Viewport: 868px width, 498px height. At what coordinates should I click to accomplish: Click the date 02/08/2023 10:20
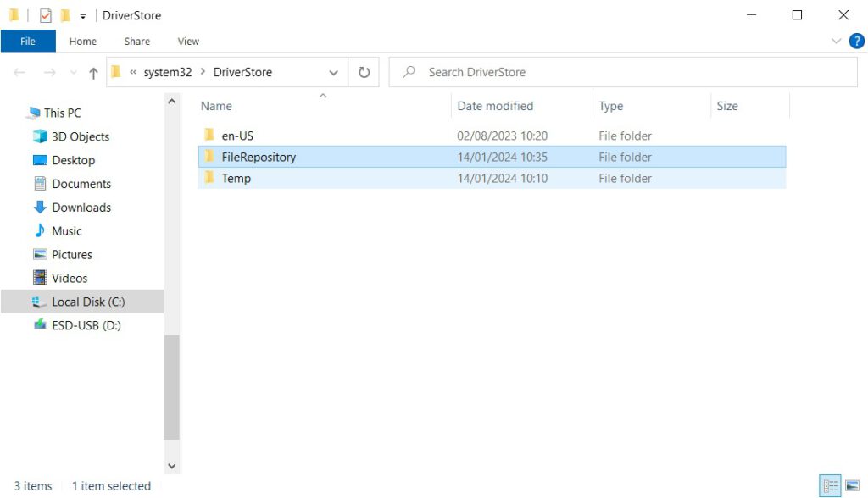point(502,136)
